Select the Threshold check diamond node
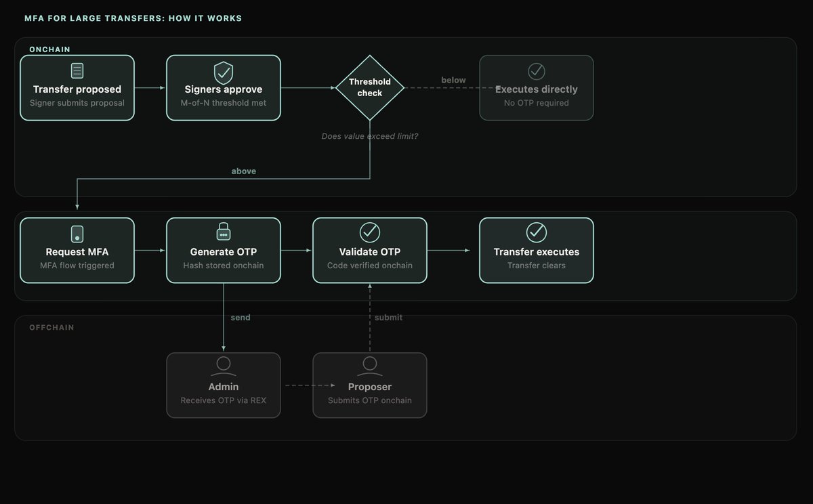Screen dimensions: 813x504 (x=370, y=87)
